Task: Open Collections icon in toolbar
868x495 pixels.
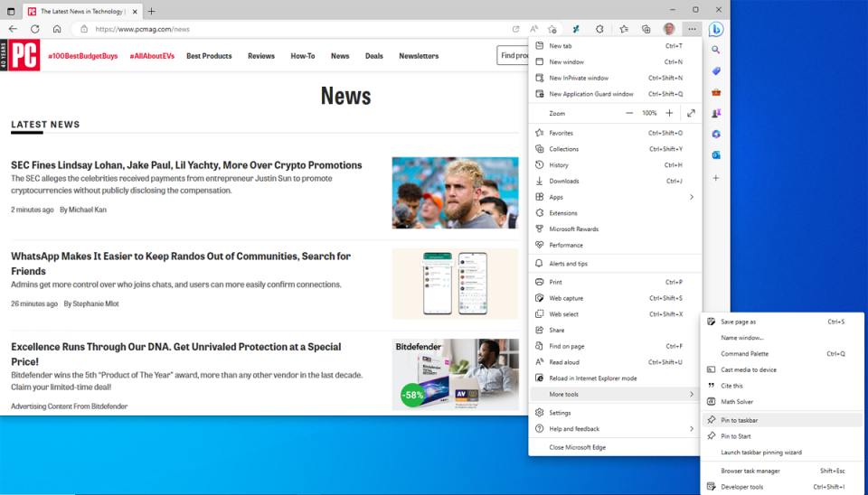Action: click(646, 29)
